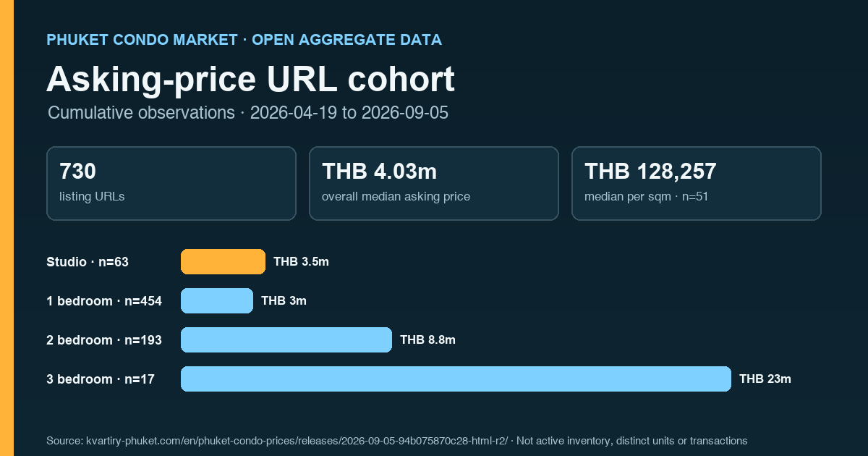Click the THB 3.5m value label
868x456 pixels.
(301, 262)
